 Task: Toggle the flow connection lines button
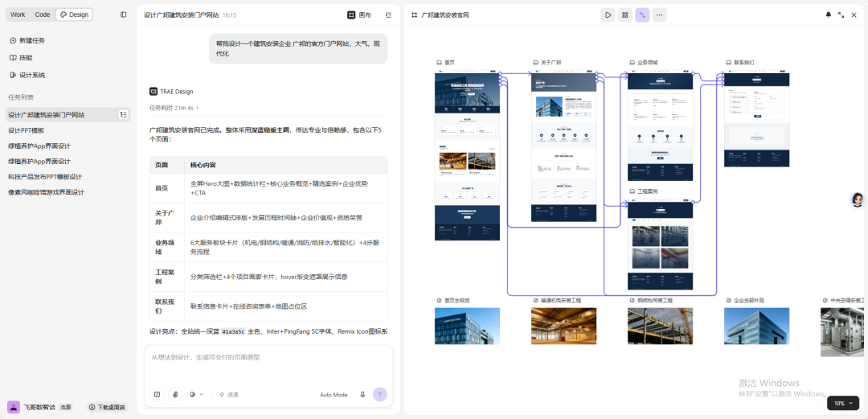(642, 15)
